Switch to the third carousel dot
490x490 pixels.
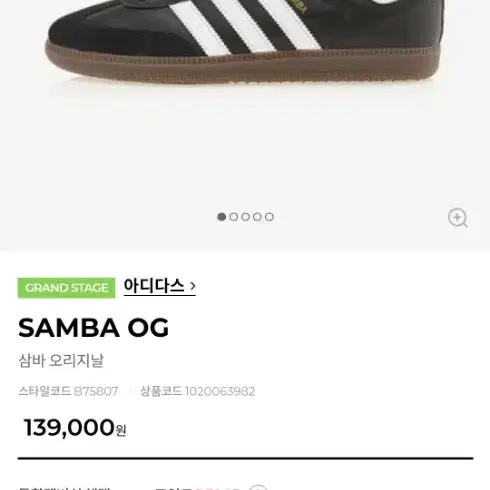[245, 217]
